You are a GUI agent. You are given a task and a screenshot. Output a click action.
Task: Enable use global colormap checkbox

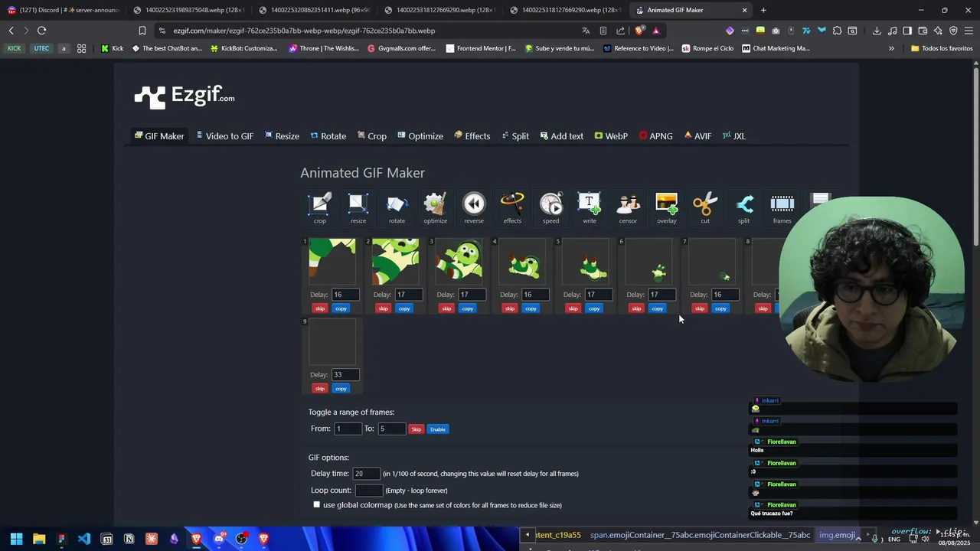tap(316, 504)
